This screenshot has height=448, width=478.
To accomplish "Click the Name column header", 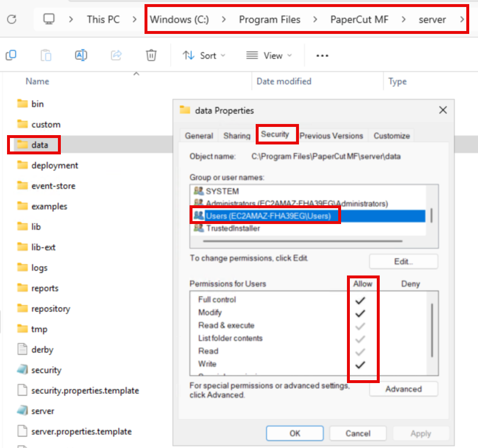I will coord(37,81).
